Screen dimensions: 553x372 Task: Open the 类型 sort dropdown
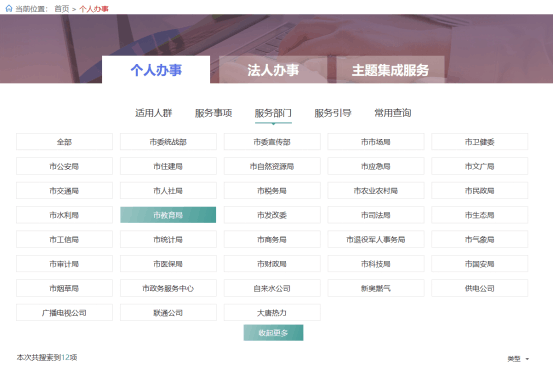pos(518,359)
